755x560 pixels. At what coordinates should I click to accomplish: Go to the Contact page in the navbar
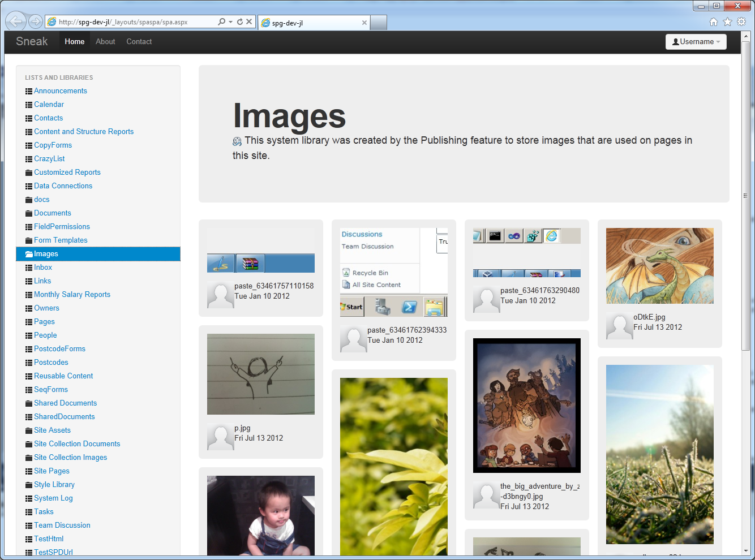coord(139,42)
